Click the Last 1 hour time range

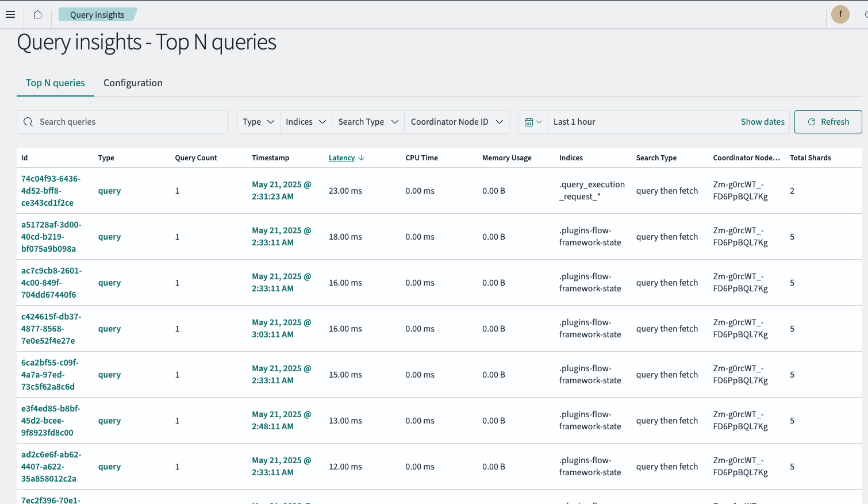pos(574,122)
